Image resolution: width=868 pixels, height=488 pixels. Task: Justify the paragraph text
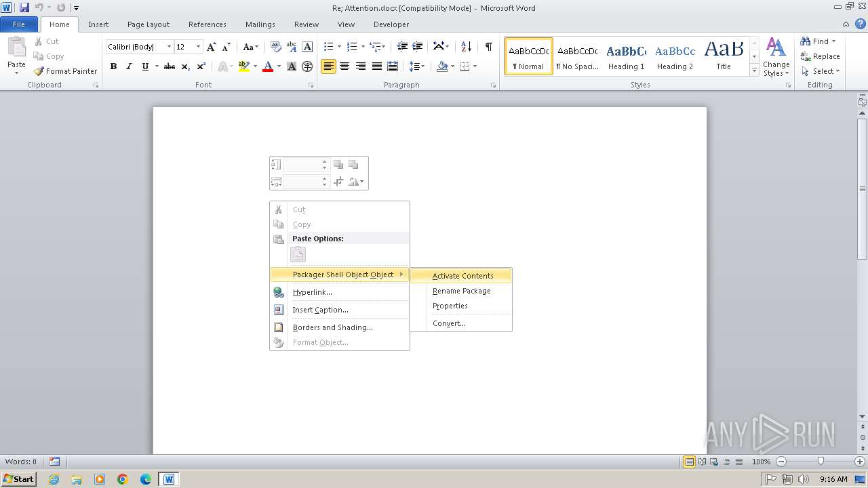coord(377,66)
